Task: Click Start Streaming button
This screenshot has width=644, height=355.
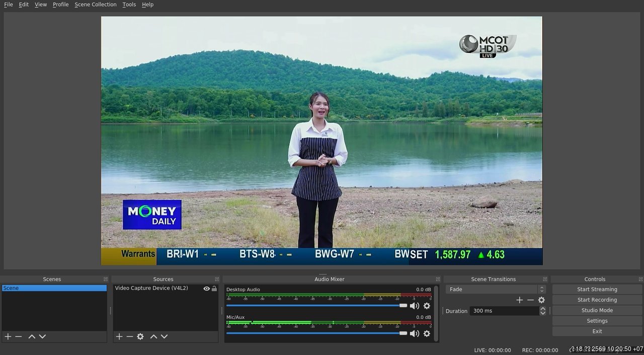Action: 597,289
